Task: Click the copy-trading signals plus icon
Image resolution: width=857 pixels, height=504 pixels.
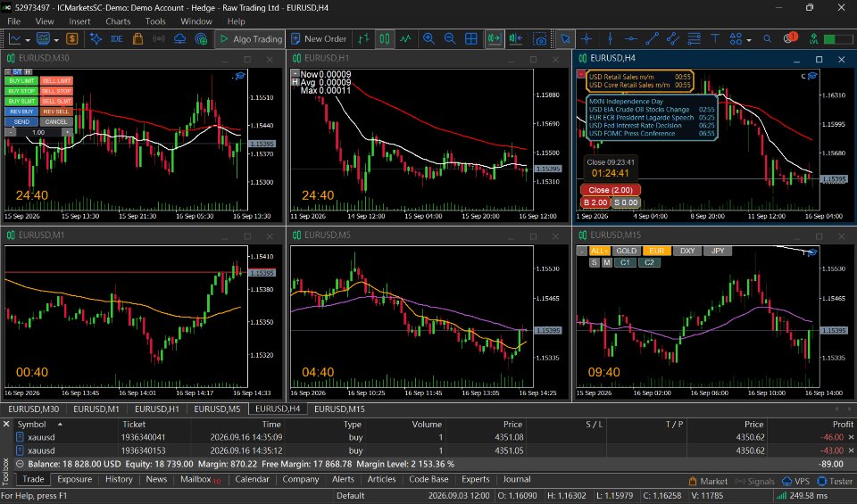Action: (201, 38)
